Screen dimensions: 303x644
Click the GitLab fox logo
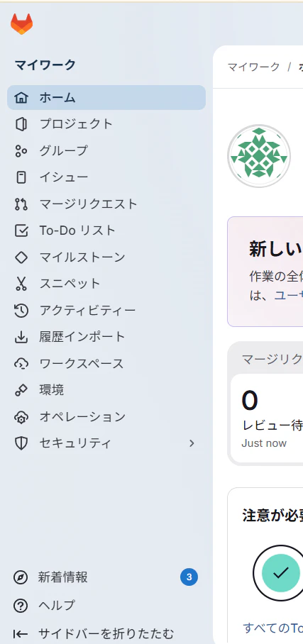[x=21, y=24]
